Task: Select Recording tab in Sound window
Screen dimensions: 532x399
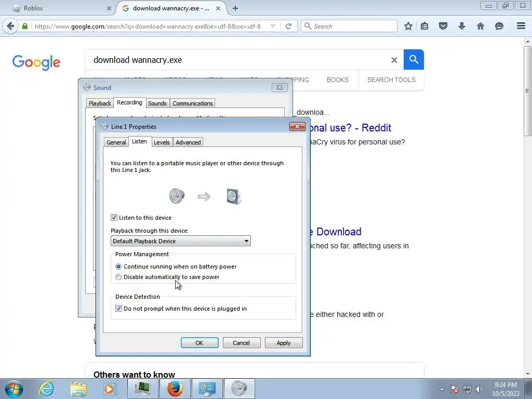Action: pyautogui.click(x=129, y=102)
